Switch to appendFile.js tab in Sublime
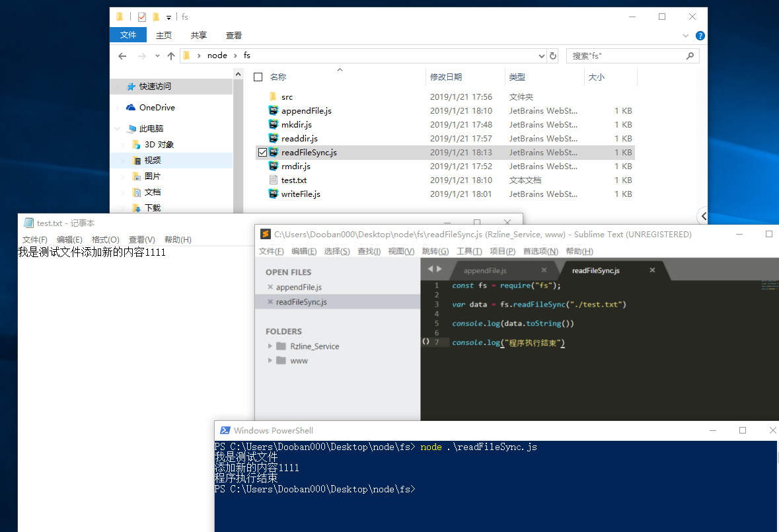The width and height of the screenshot is (779, 532). (485, 270)
